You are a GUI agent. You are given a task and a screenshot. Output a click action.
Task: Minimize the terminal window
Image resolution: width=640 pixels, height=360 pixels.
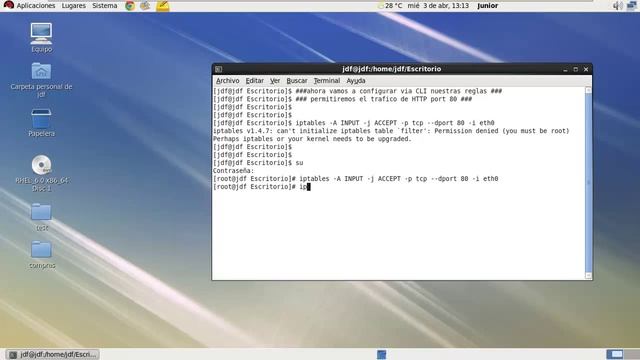(565, 69)
